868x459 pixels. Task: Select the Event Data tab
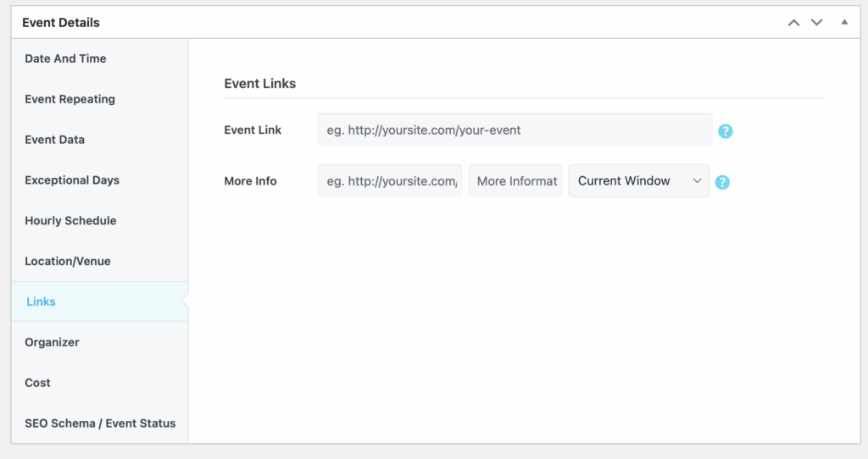click(54, 140)
